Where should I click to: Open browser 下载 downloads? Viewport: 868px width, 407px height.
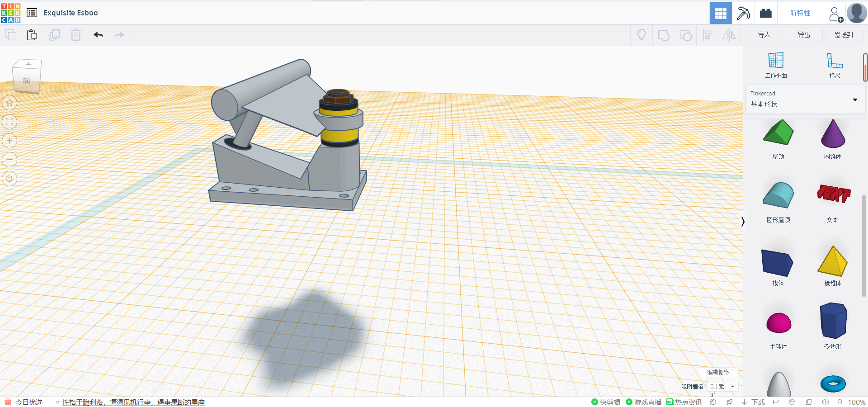point(753,402)
